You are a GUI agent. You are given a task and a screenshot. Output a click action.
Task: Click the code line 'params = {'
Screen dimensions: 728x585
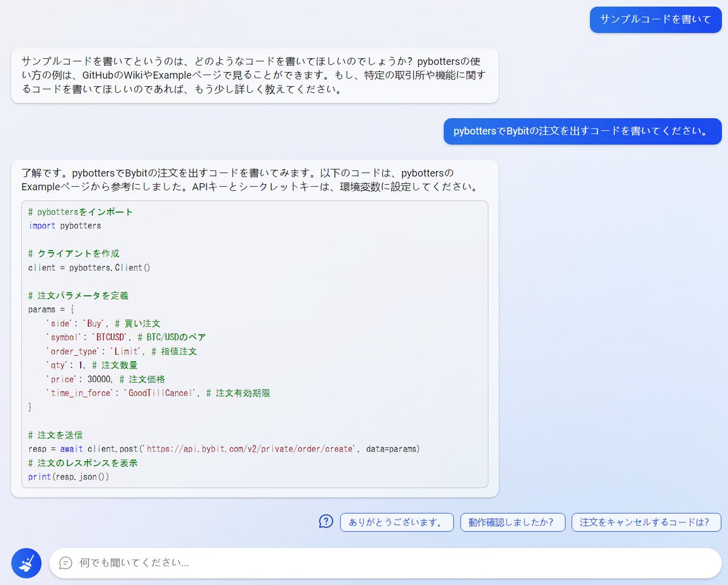[52, 309]
